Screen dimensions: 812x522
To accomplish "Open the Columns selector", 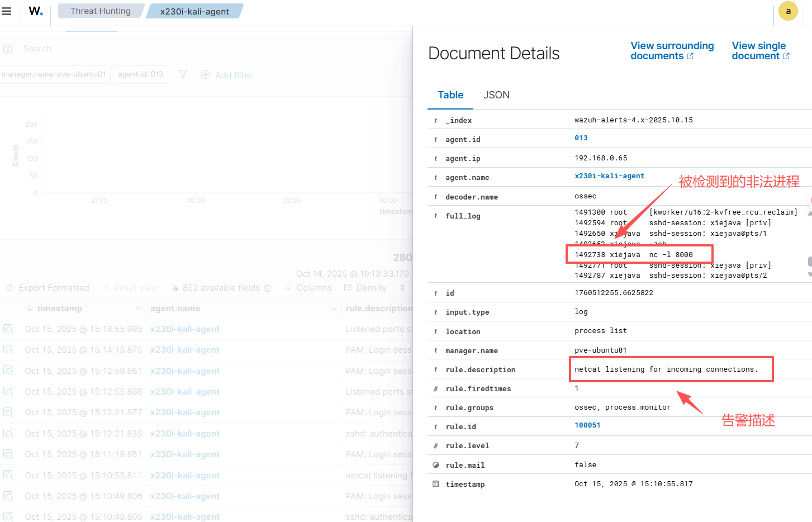I will coord(308,288).
